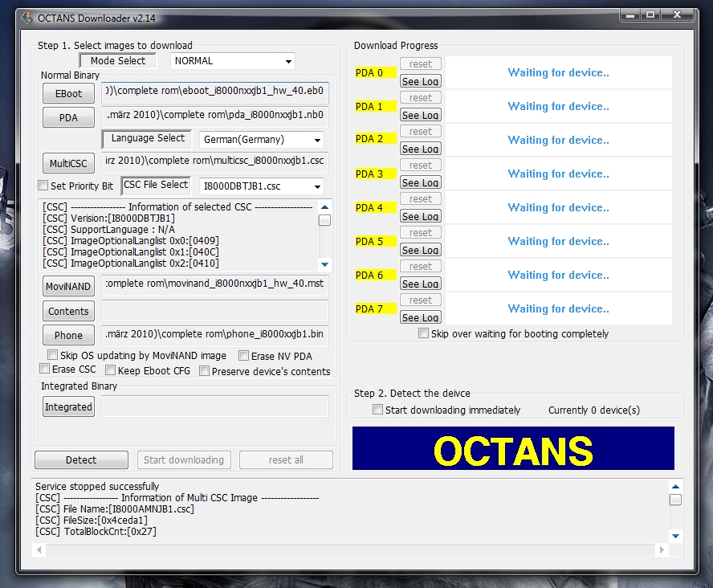Click the OCTANS Downloader title bar icon
Screen dimensions: 713x588
[x=27, y=18]
